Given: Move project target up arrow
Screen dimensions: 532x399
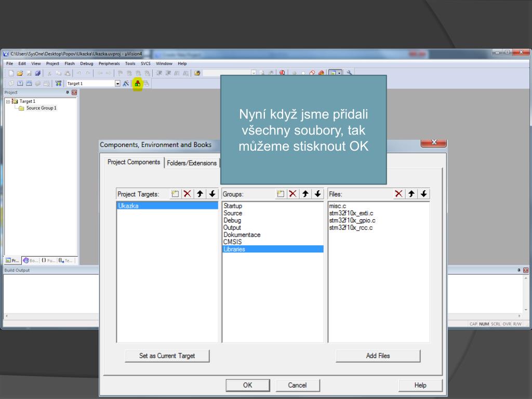Looking at the screenshot, I should click(x=200, y=194).
